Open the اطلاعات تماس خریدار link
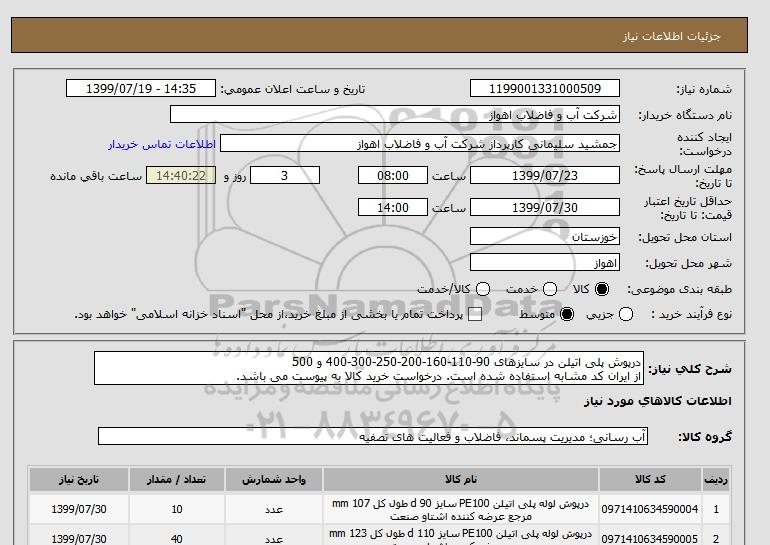Image resolution: width=770 pixels, height=545 pixels. [x=162, y=144]
